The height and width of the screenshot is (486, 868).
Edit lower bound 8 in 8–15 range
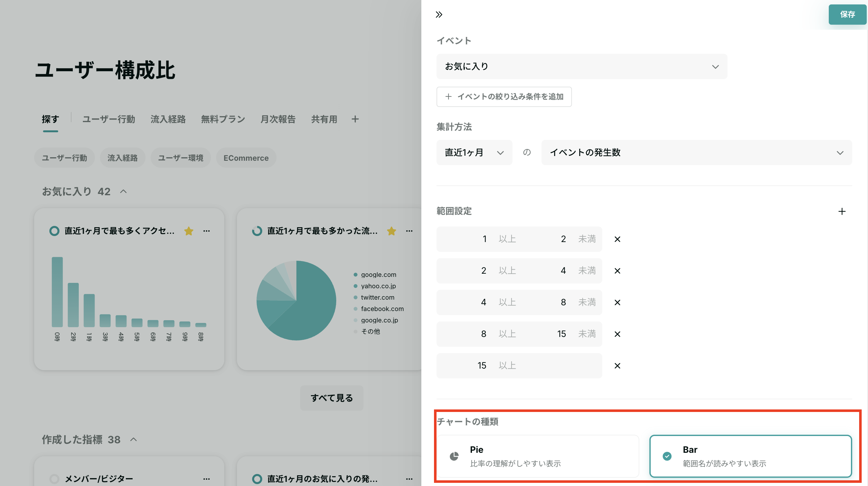(484, 334)
